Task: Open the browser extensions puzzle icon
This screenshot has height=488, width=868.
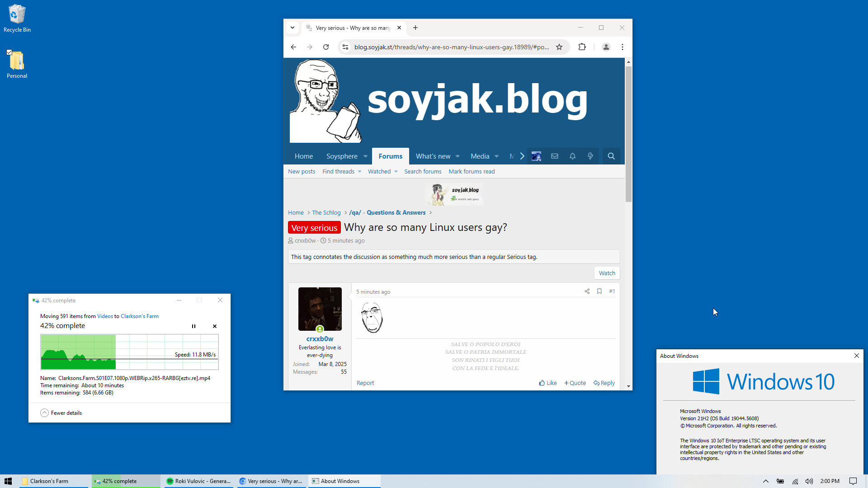Action: click(x=582, y=47)
